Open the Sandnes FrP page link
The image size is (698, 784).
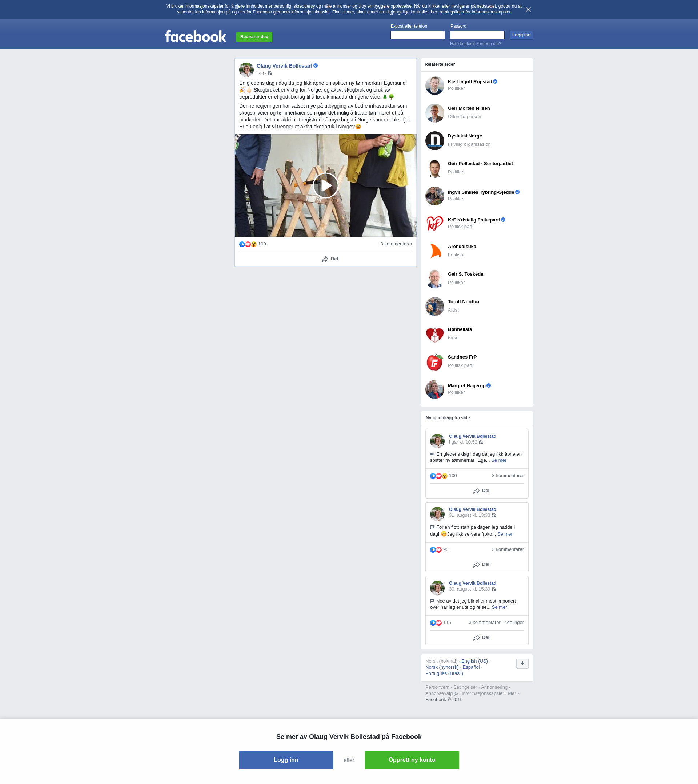tap(462, 357)
